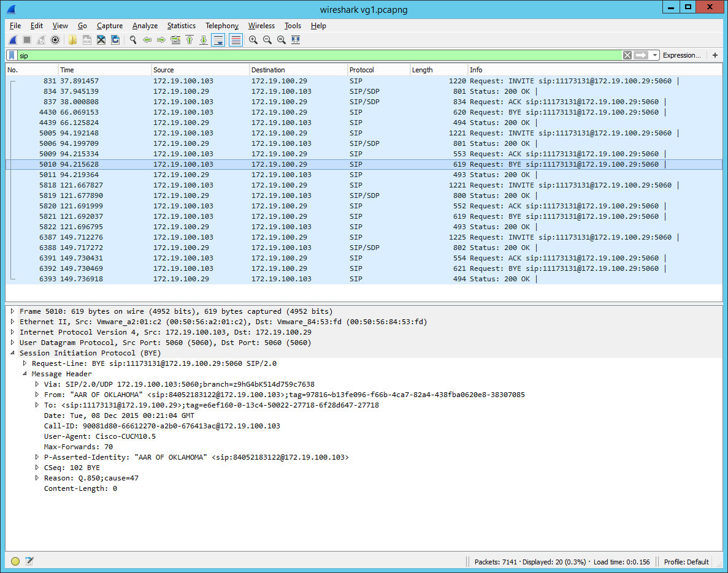Open capture file properties pencil icon
The width and height of the screenshot is (728, 573).
(29, 561)
